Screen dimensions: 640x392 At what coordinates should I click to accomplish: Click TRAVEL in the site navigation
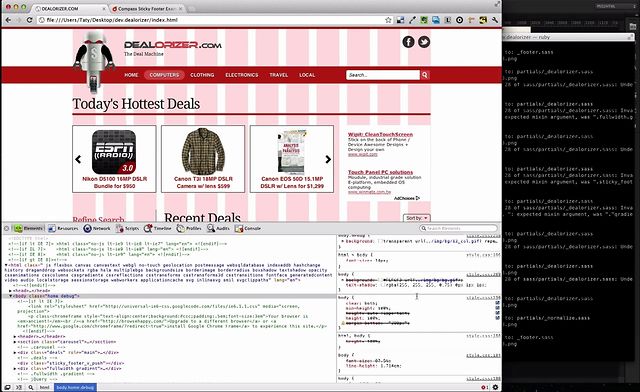[279, 75]
